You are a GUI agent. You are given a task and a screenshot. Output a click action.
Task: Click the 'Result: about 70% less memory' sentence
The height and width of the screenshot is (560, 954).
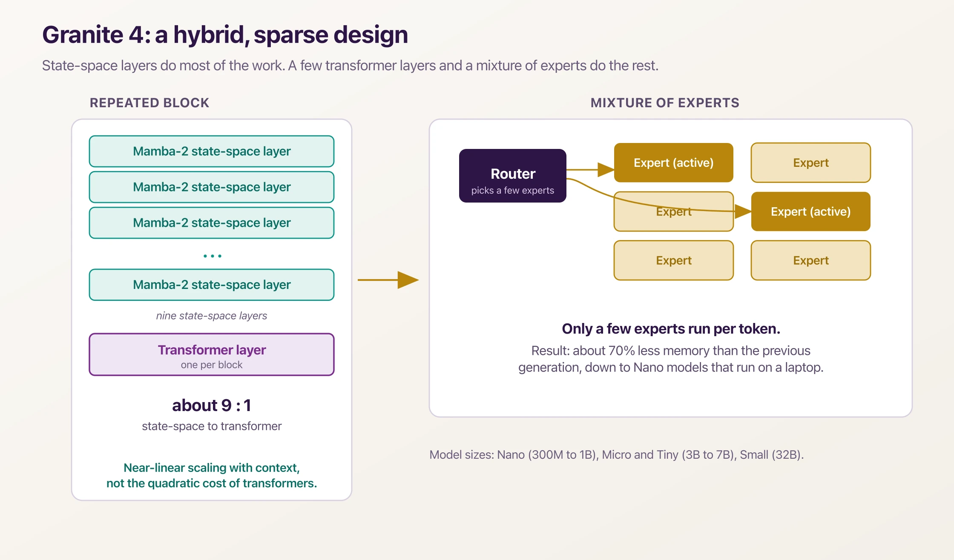click(671, 359)
